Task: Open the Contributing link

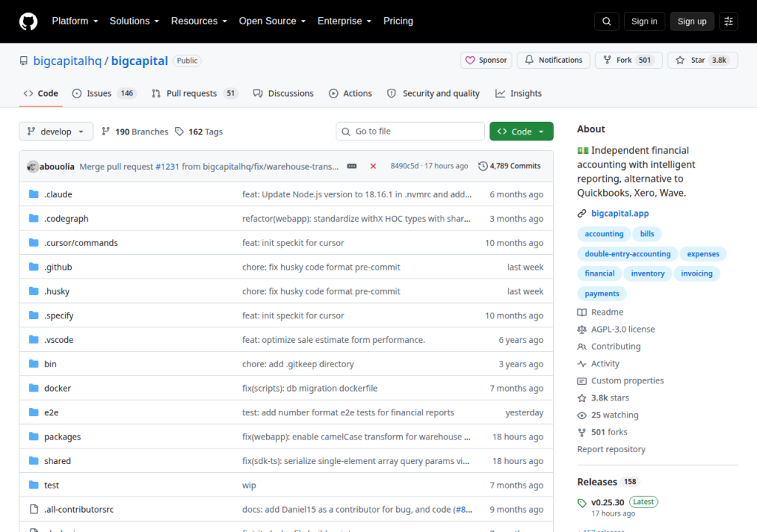Action: click(x=616, y=347)
